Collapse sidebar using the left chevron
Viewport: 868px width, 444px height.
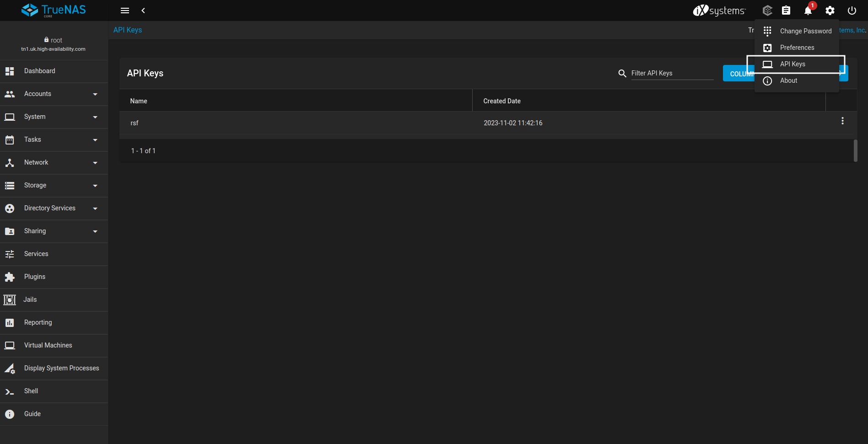pos(143,11)
